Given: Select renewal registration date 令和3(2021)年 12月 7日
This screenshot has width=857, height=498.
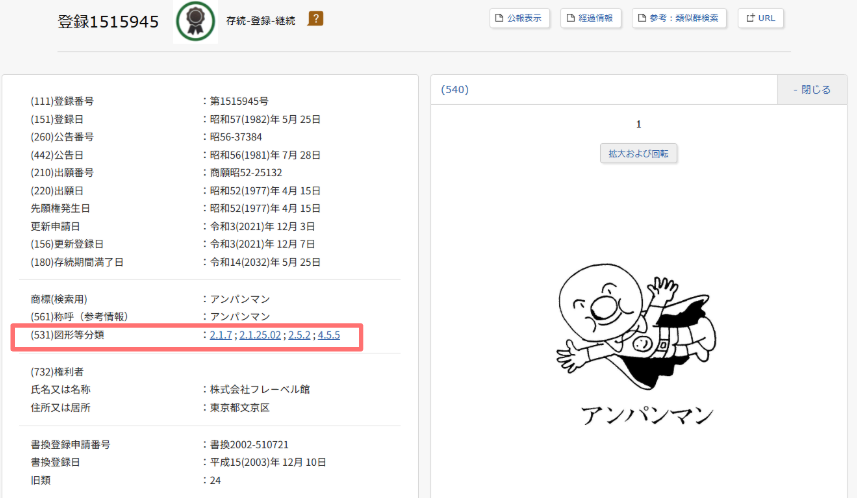Looking at the screenshot, I should click(262, 244).
